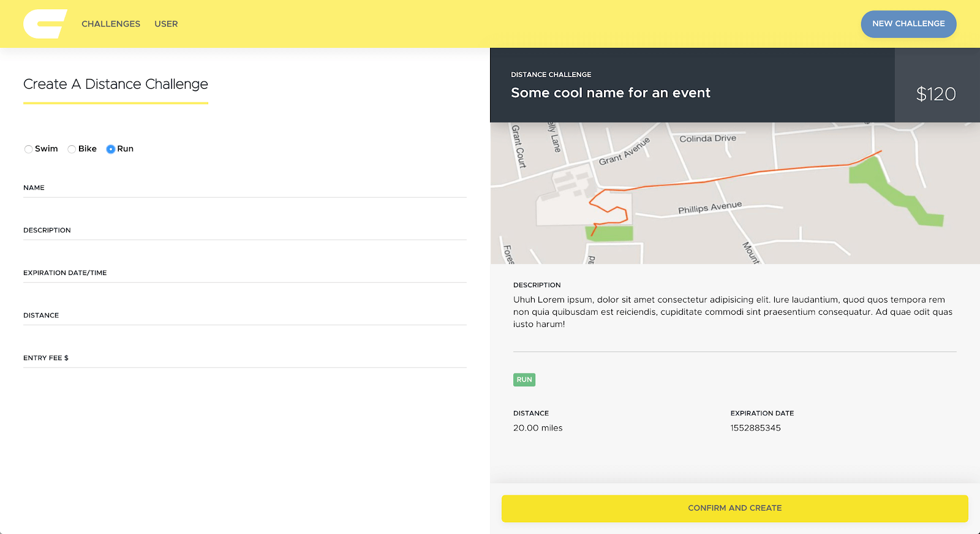Click the title 'Some cool name for an event'

(611, 92)
